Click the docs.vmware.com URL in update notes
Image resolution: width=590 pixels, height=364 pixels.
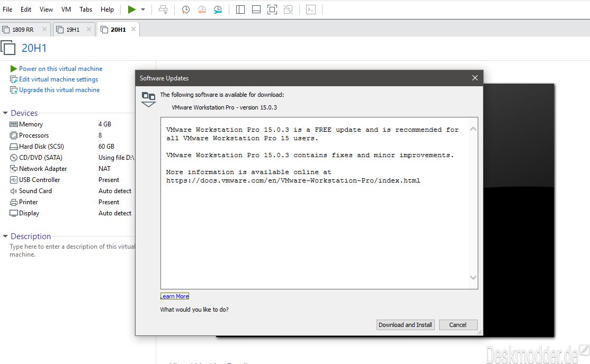click(x=293, y=180)
